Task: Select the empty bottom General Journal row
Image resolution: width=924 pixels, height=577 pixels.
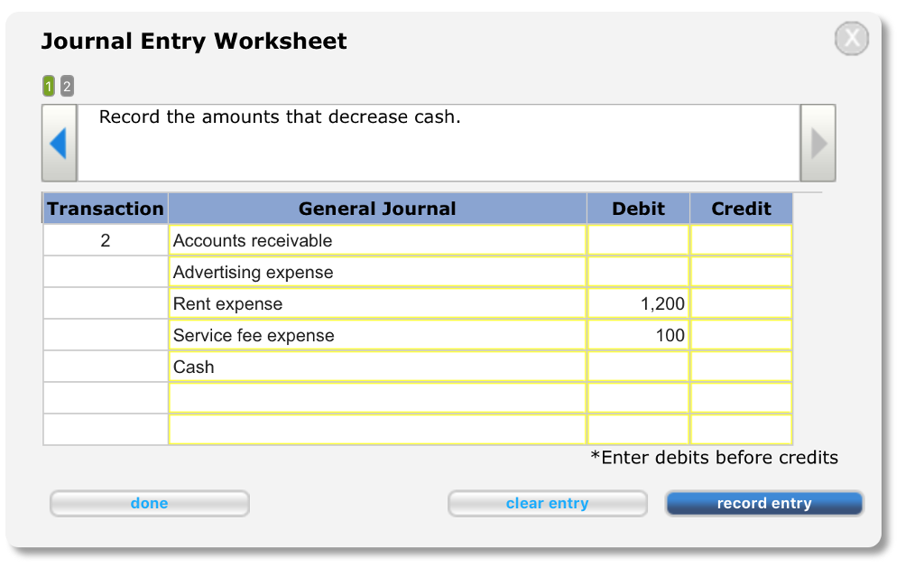Action: click(x=376, y=429)
